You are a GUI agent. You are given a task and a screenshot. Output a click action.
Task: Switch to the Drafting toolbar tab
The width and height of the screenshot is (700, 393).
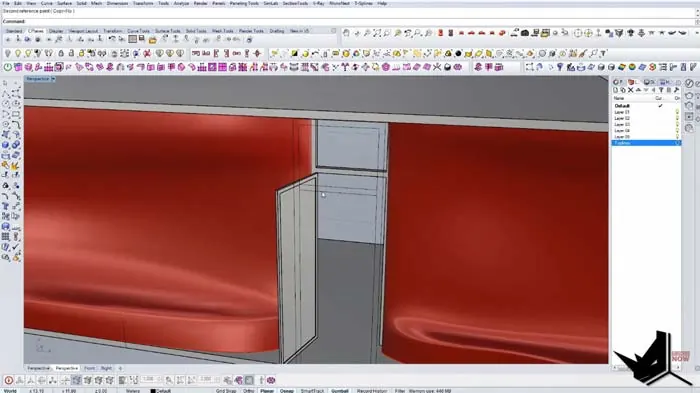pos(277,31)
